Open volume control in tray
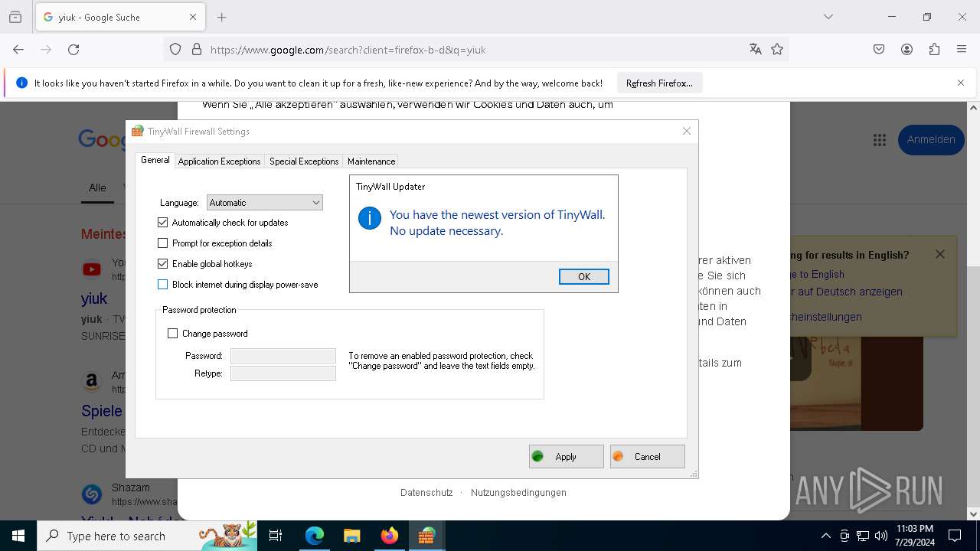 click(x=881, y=536)
